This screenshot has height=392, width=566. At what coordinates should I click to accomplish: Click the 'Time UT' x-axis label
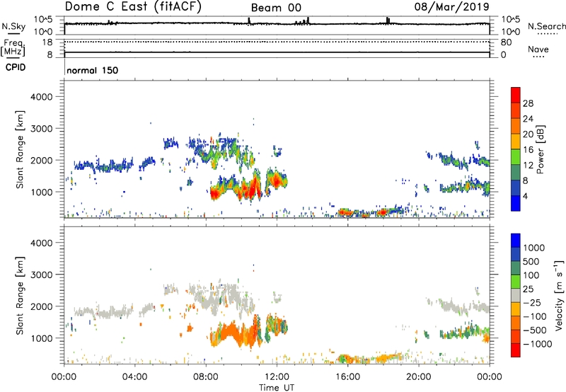pyautogui.click(x=277, y=388)
